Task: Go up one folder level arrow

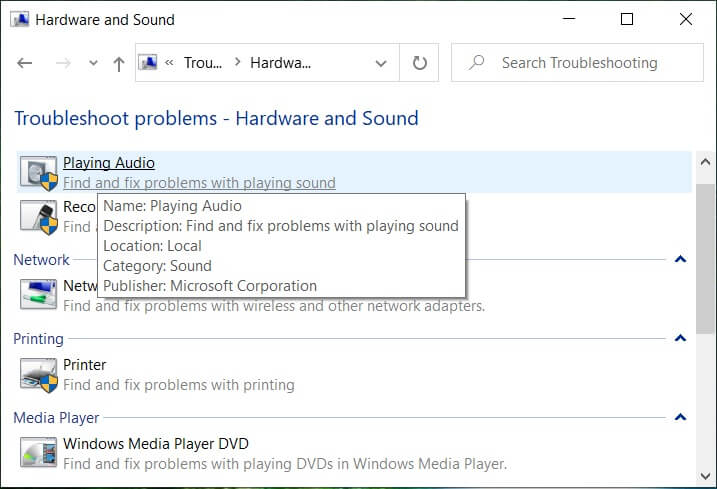Action: click(x=119, y=63)
